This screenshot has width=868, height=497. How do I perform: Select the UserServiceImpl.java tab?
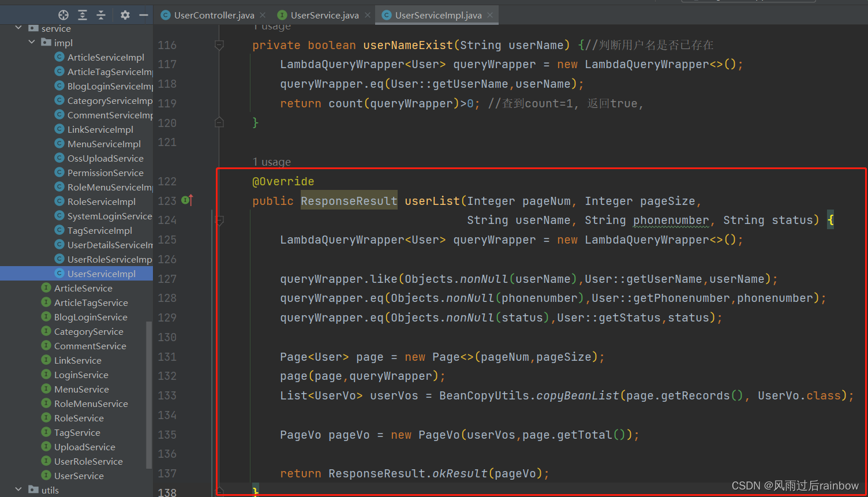click(x=438, y=15)
